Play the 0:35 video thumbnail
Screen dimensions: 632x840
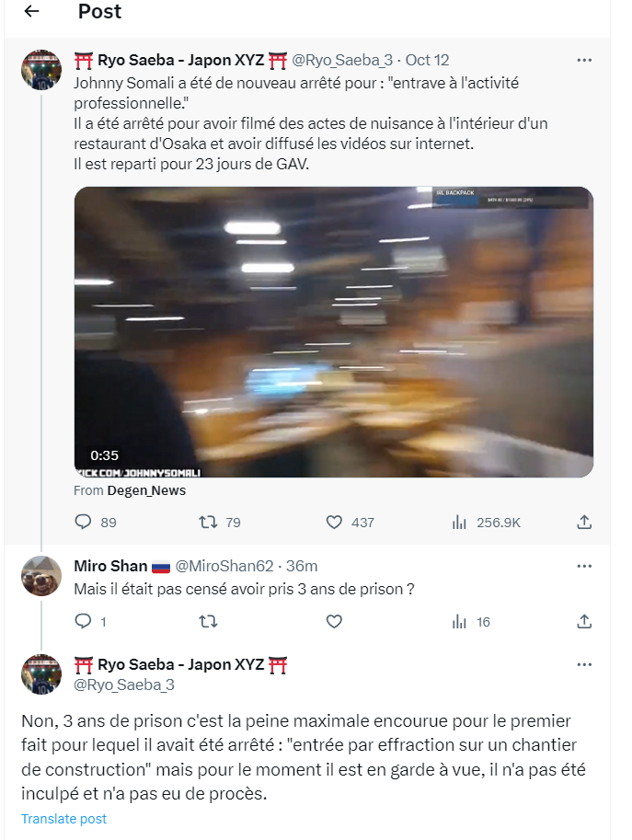(333, 331)
